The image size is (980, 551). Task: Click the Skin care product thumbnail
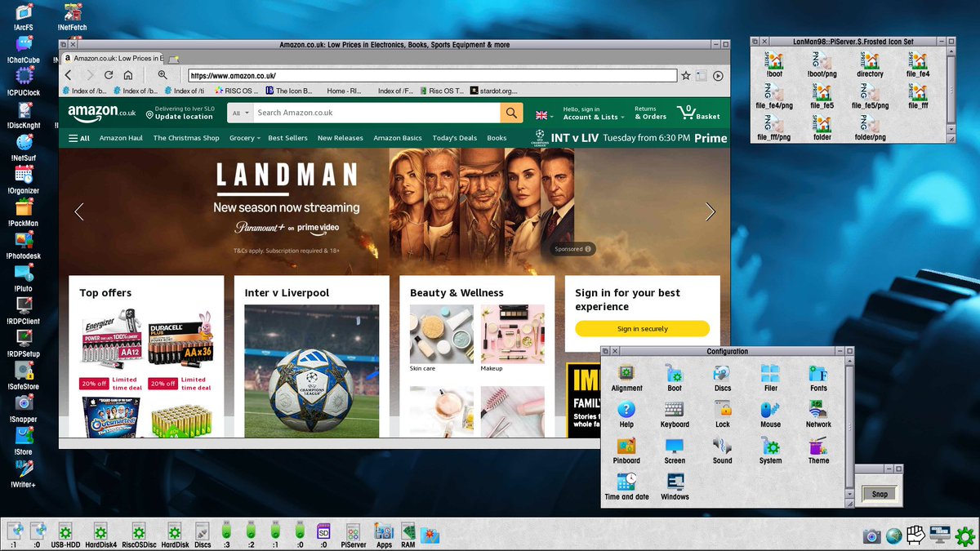click(442, 334)
